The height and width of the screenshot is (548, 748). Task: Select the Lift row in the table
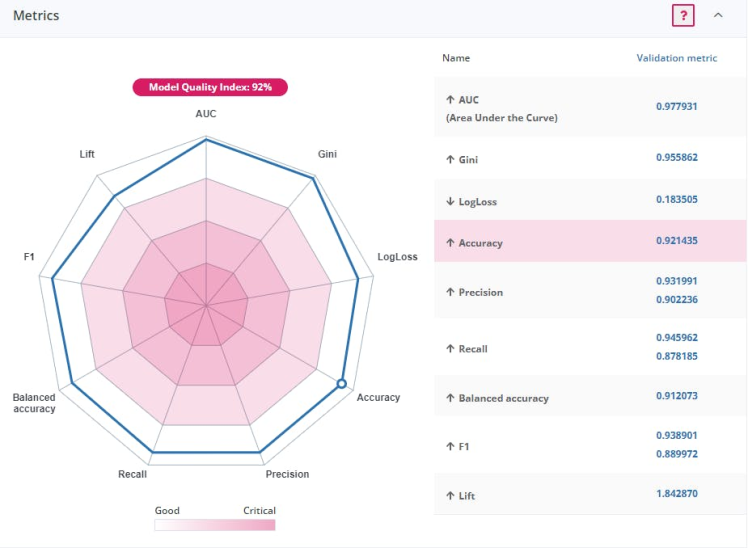[x=590, y=495]
